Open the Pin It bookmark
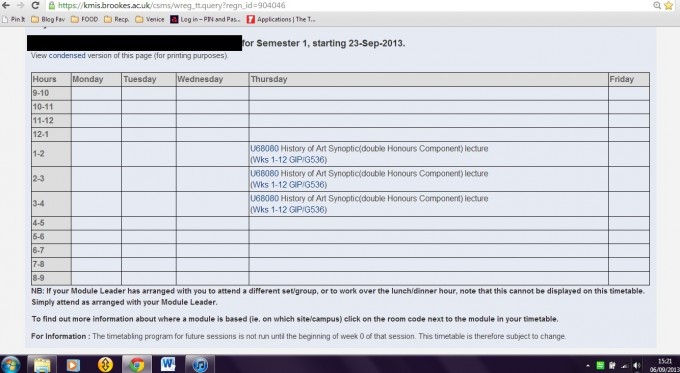680x373 pixels. [x=13, y=19]
